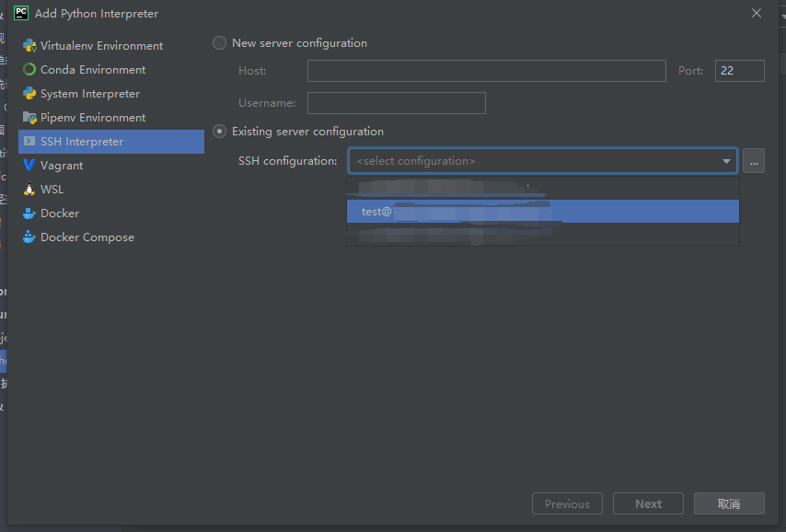
Task: Open SSH configurations via ellipsis button
Action: 754,161
